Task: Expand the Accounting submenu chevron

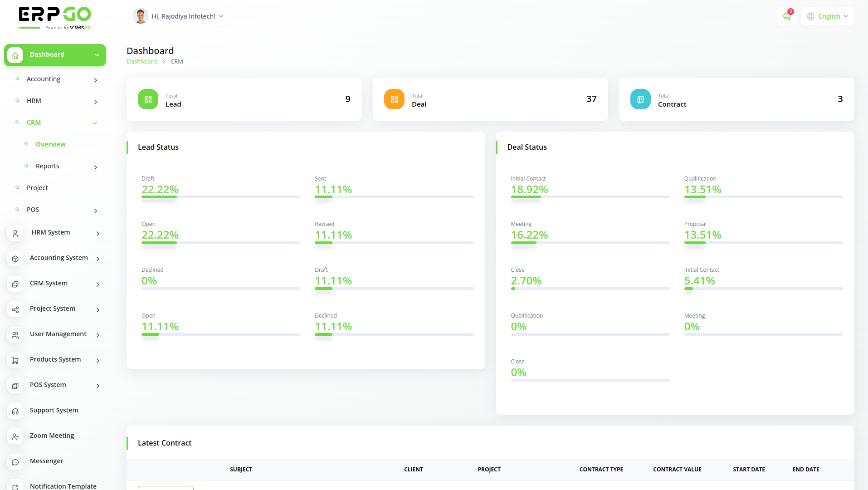Action: 95,80
